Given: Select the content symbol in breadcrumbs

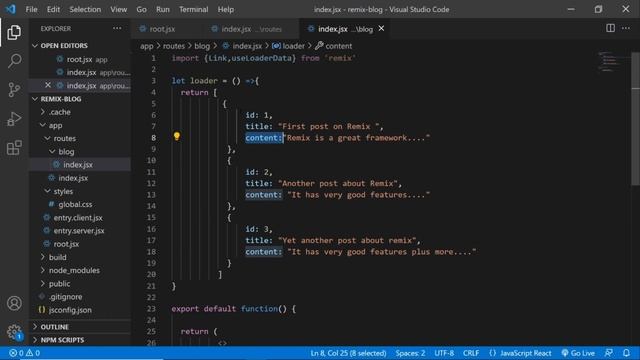Looking at the screenshot, I should tap(333, 46).
